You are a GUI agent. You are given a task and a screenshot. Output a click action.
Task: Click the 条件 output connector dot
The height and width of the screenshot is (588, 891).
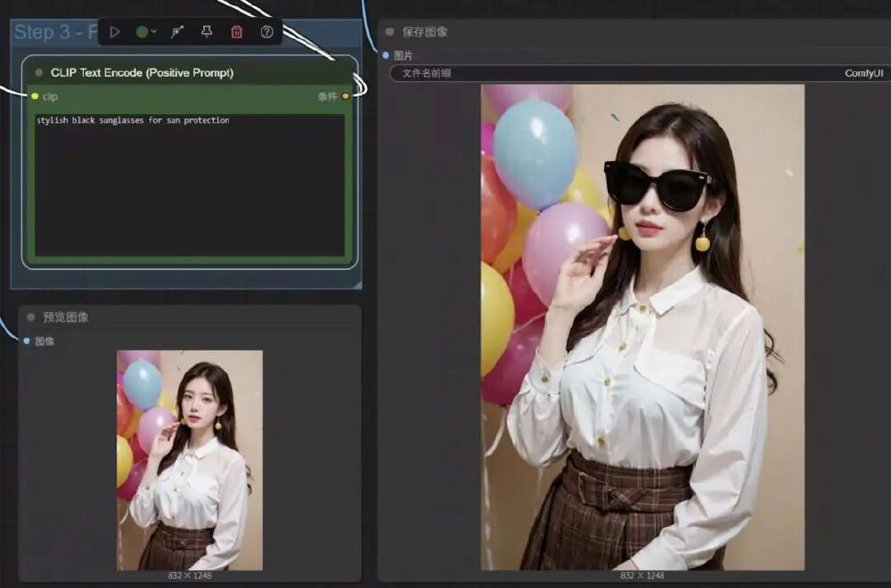point(345,97)
